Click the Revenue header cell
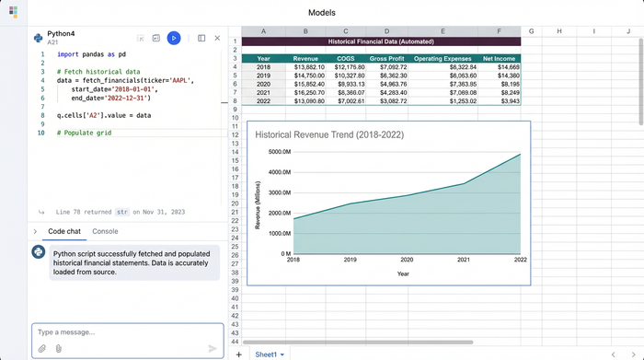Screen dimensions: 644x360 click(x=305, y=58)
